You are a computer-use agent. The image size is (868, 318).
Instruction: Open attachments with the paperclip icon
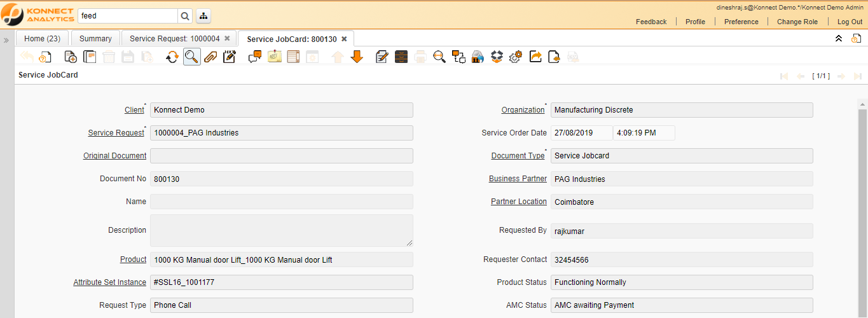(210, 57)
